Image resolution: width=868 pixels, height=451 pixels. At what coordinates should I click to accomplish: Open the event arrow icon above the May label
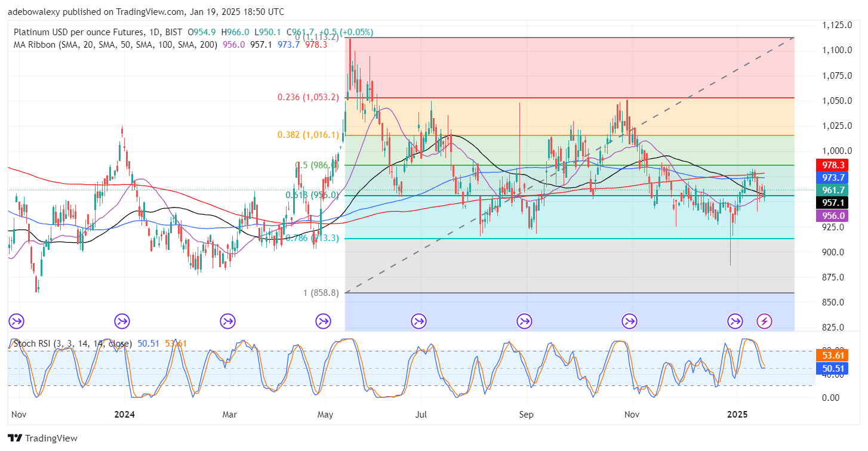coord(323,322)
